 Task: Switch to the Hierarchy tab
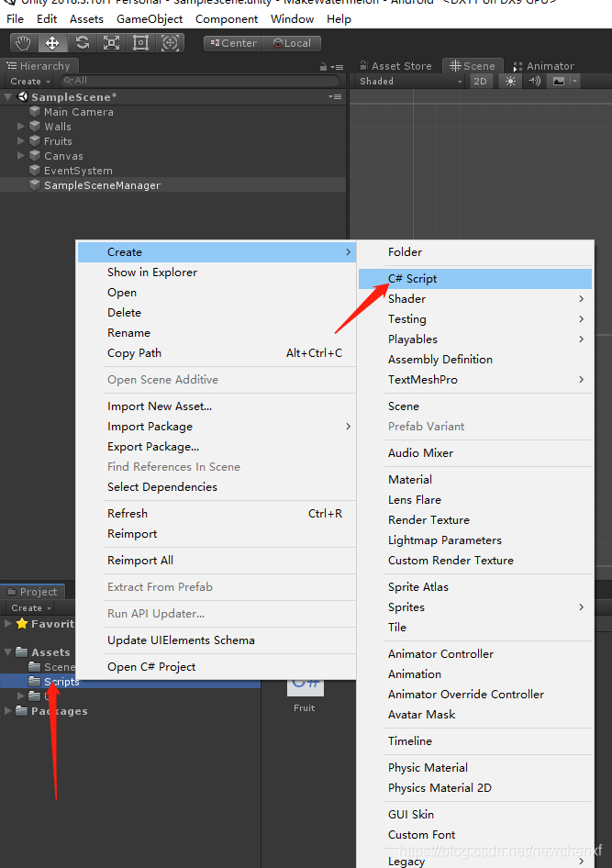pos(39,66)
